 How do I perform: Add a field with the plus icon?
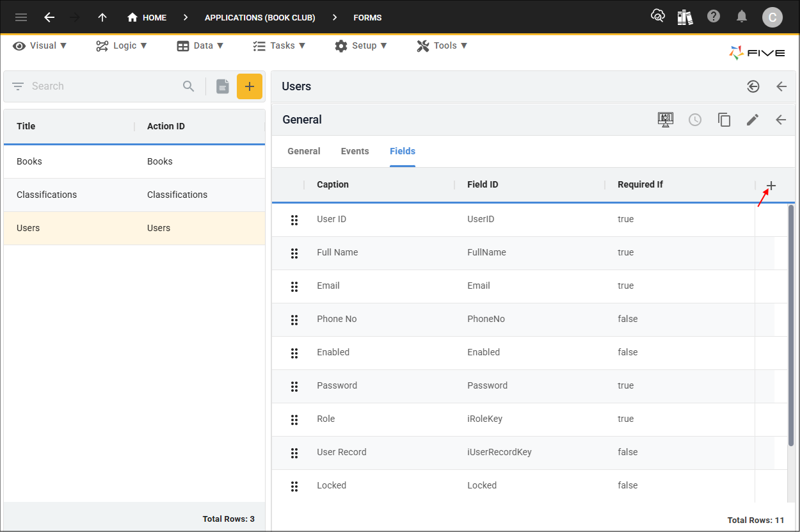pyautogui.click(x=771, y=186)
